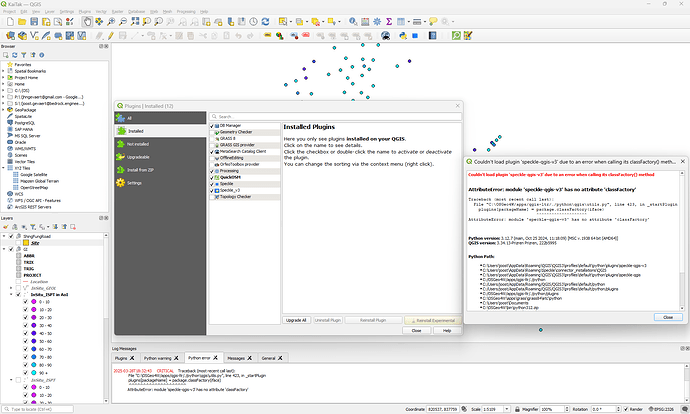Toggle the DB Manager plugin checkbox
Screen dimensions: 690x414
[212, 126]
